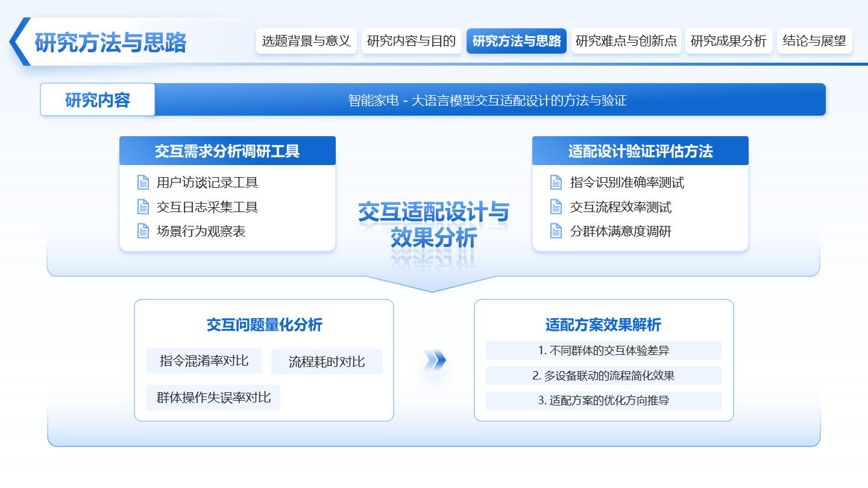Switch to the 研究内容与目的 tab
This screenshot has width=868, height=488.
[x=412, y=41]
